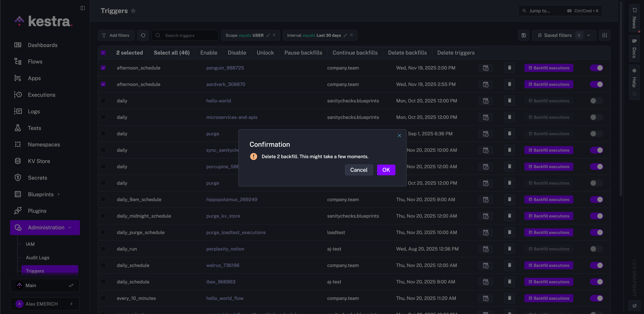
Task: Check the hello-world trigger checkbox
Action: 103,101
